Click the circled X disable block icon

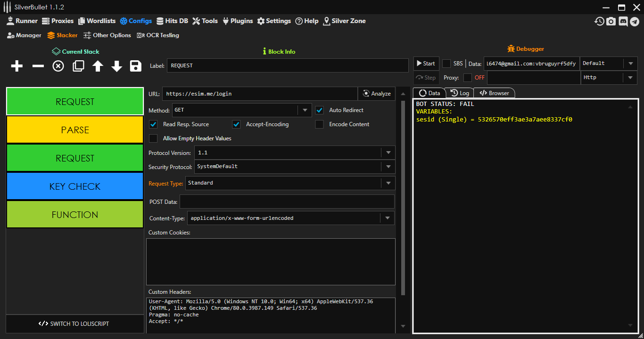[x=58, y=66]
